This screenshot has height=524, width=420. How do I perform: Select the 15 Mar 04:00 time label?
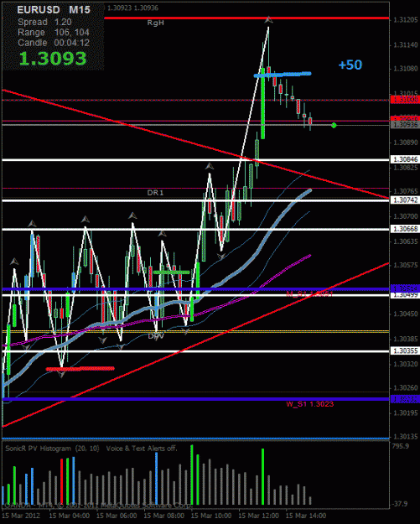(70, 516)
